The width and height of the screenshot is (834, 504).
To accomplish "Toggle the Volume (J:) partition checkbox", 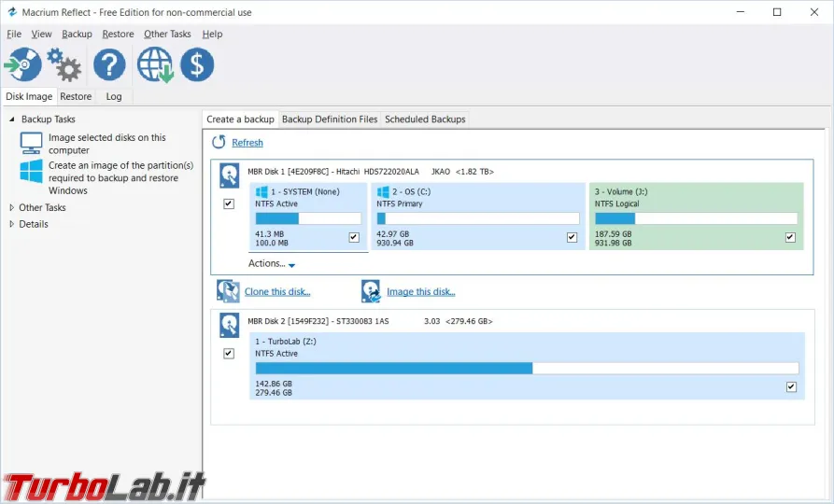I will click(790, 237).
